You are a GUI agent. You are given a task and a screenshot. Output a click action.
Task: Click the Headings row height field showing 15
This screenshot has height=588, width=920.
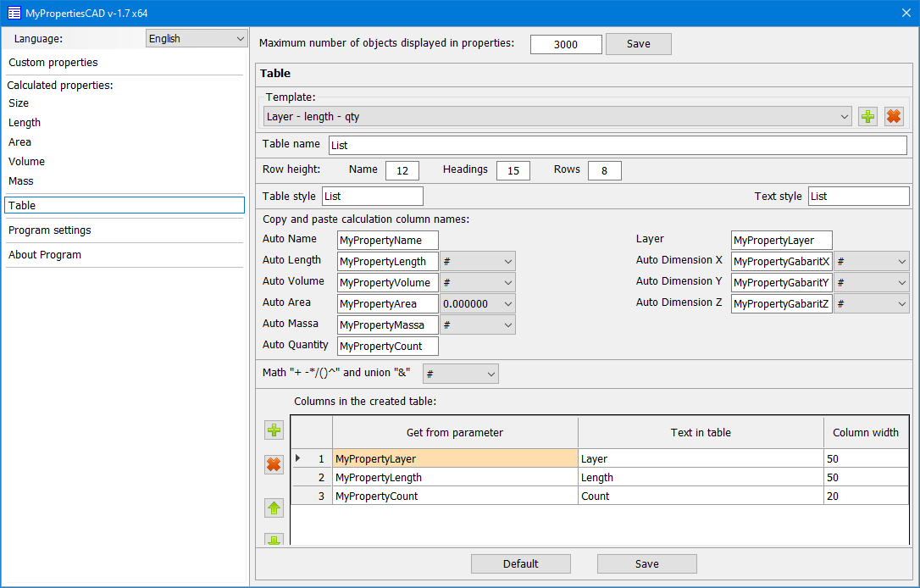tap(513, 171)
